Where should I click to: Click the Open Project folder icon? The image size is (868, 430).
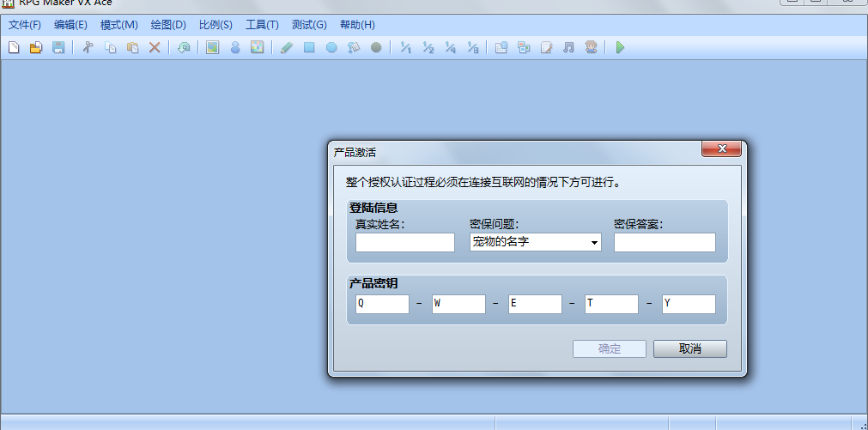(x=36, y=47)
